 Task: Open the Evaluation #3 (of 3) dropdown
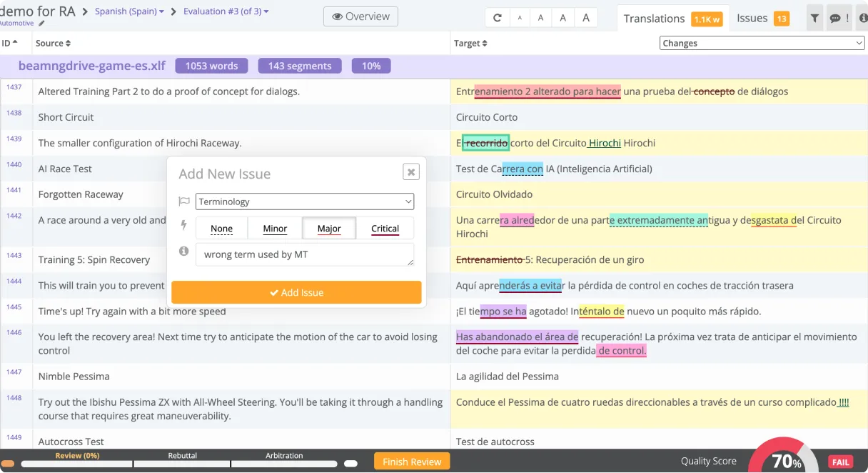coord(226,11)
